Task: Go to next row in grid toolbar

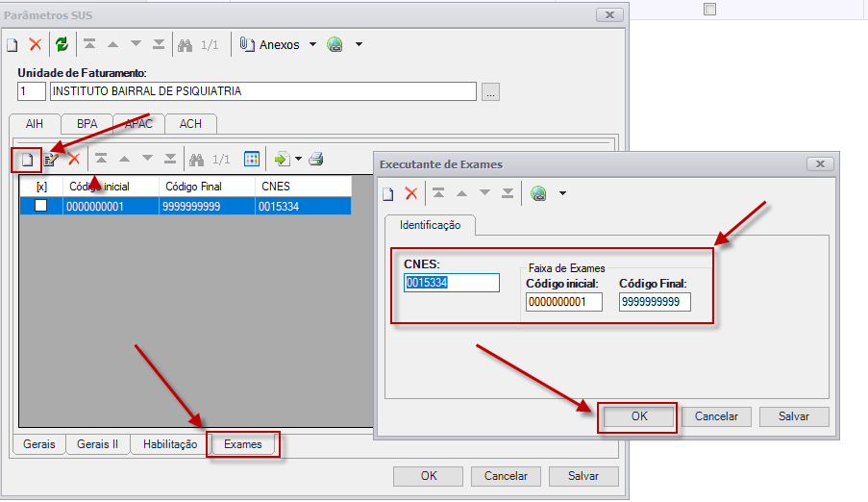Action: tap(147, 159)
